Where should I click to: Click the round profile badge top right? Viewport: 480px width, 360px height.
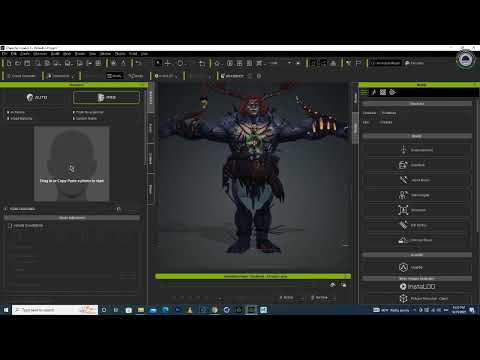465,60
